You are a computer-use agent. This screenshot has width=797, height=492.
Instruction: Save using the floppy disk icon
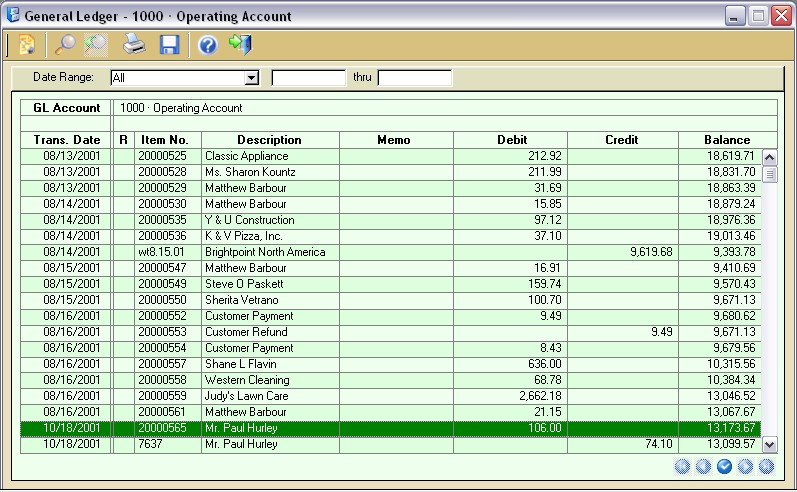[x=169, y=45]
